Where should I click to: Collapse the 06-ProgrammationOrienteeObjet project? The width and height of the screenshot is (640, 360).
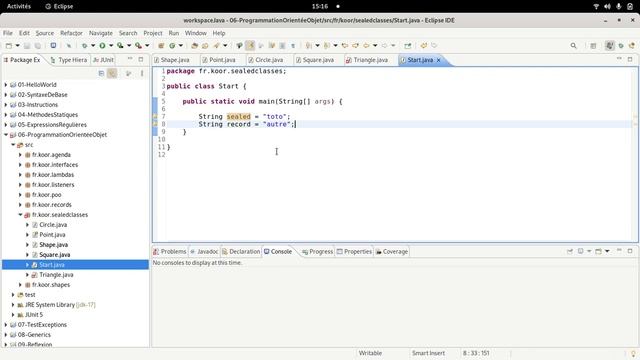(x=6, y=135)
